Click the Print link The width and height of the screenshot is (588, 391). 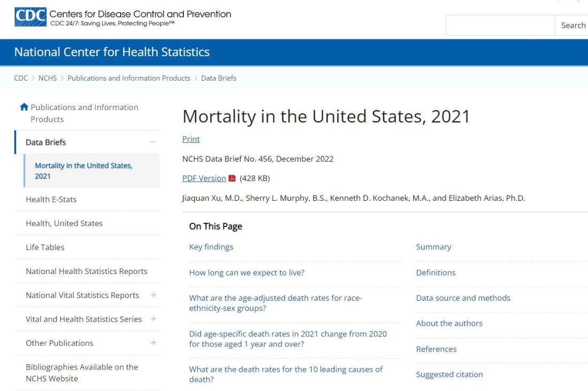point(191,139)
